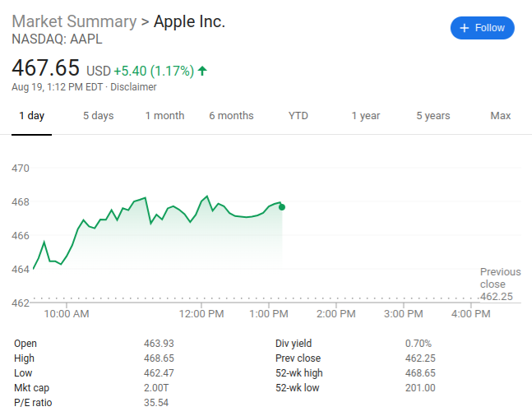Click the Follow button
The height and width of the screenshot is (416, 532).
click(x=482, y=28)
